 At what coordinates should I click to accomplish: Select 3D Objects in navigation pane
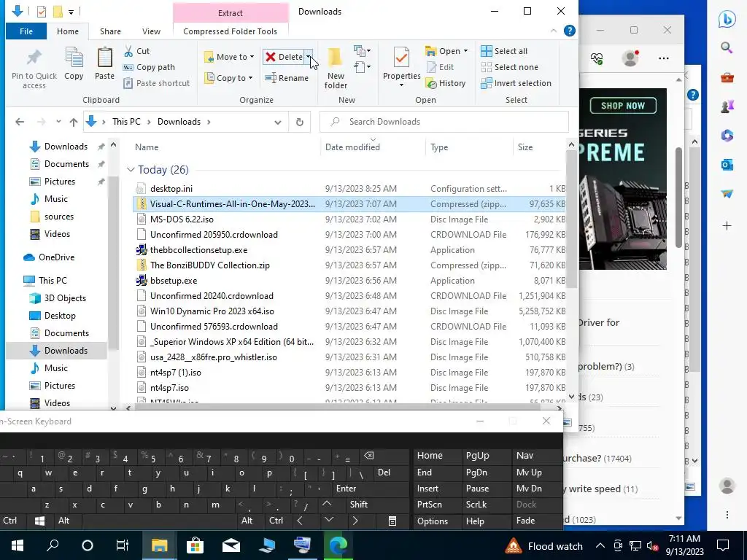coord(65,298)
